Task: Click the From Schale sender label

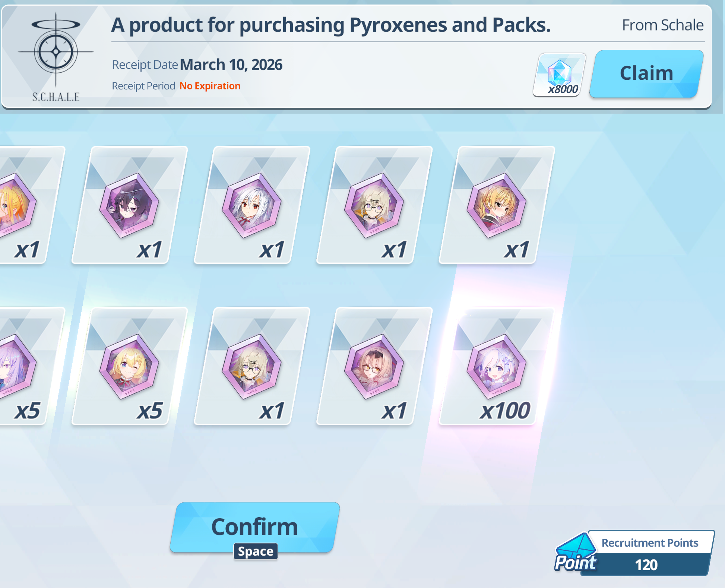Action: pos(663,25)
